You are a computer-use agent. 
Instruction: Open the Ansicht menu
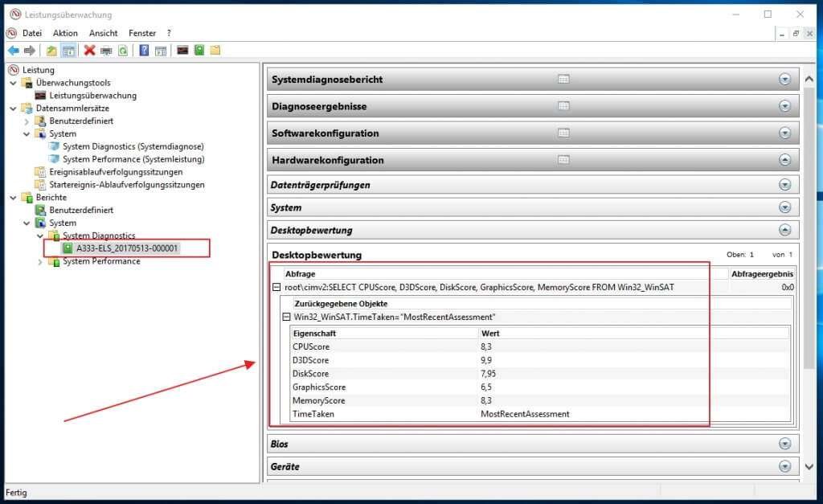click(103, 33)
